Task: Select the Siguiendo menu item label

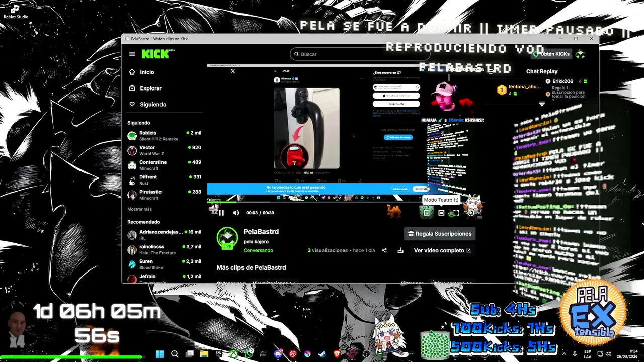Action: [x=153, y=105]
